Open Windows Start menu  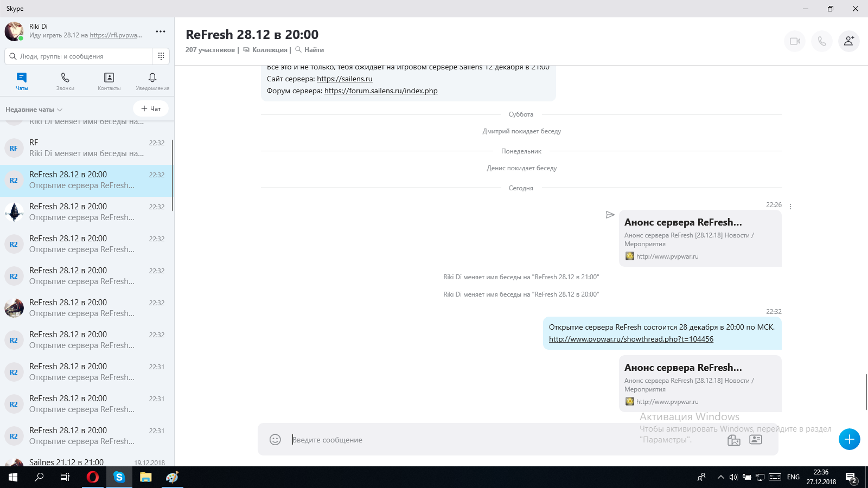[x=13, y=477]
